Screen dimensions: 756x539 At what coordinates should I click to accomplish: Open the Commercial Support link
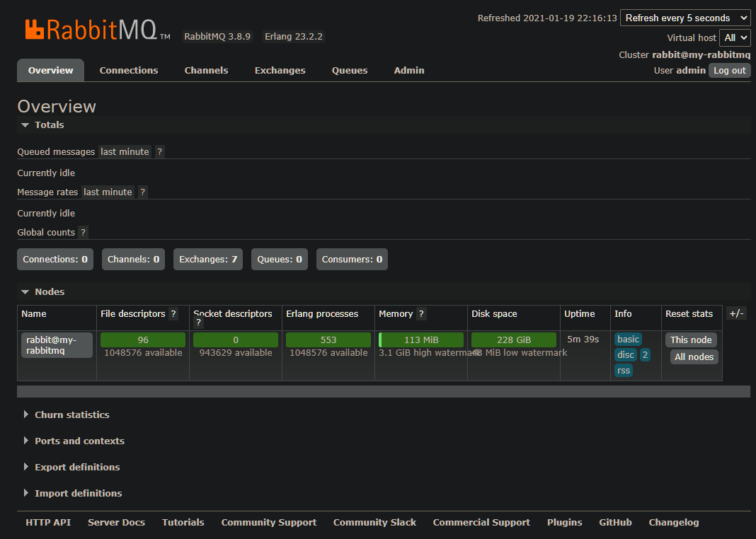[481, 523]
